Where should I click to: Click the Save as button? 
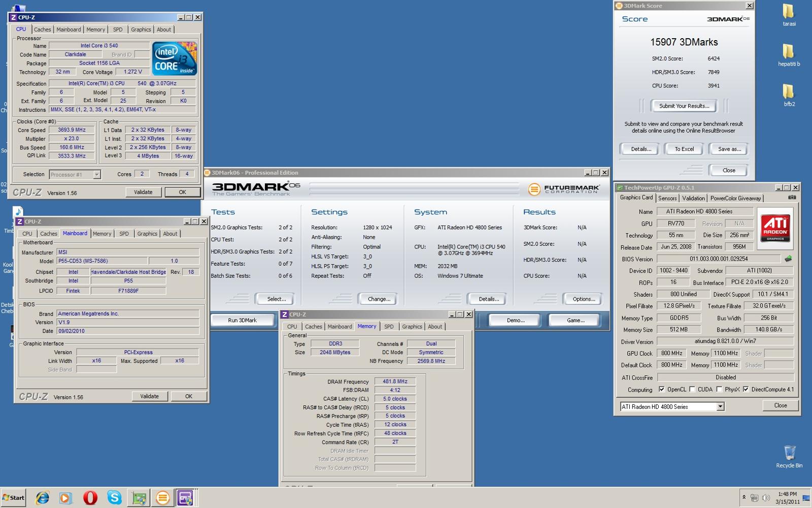[729, 149]
